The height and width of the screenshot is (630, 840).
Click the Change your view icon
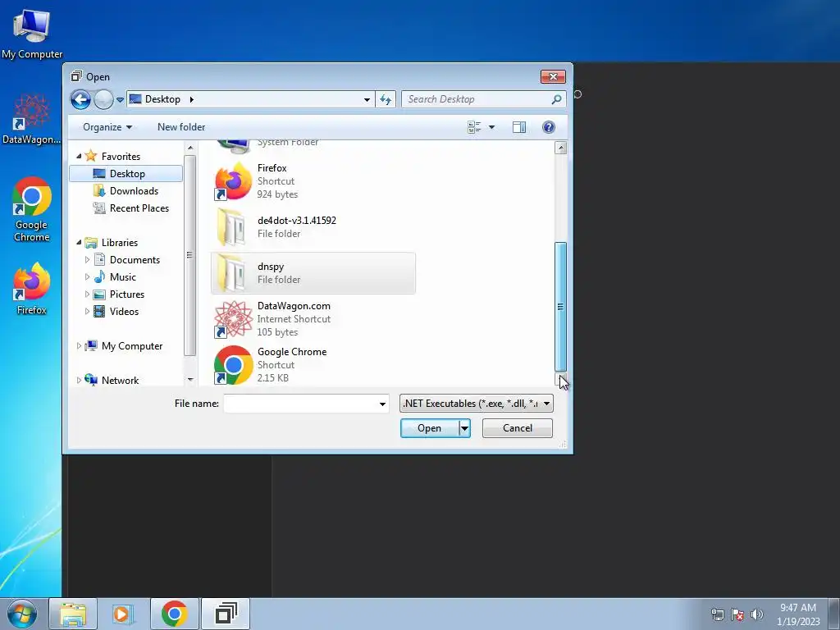click(474, 127)
